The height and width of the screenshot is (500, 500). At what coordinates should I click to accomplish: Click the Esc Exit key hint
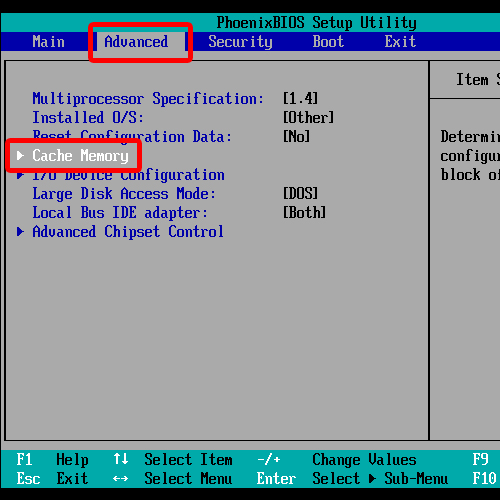[x=52, y=478]
